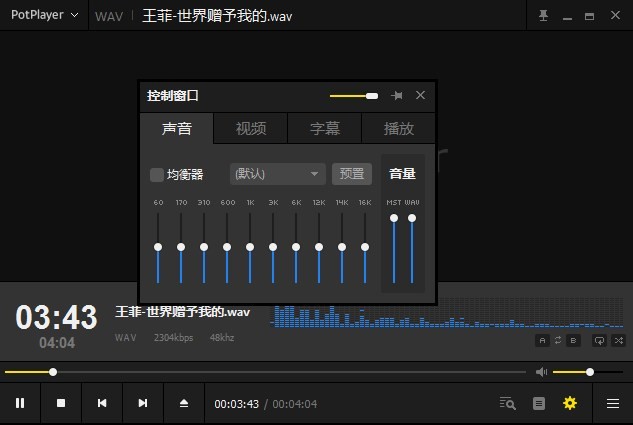This screenshot has height=425, width=633.
Task: Toggle the repeat playback mode icon
Action: tap(599, 341)
